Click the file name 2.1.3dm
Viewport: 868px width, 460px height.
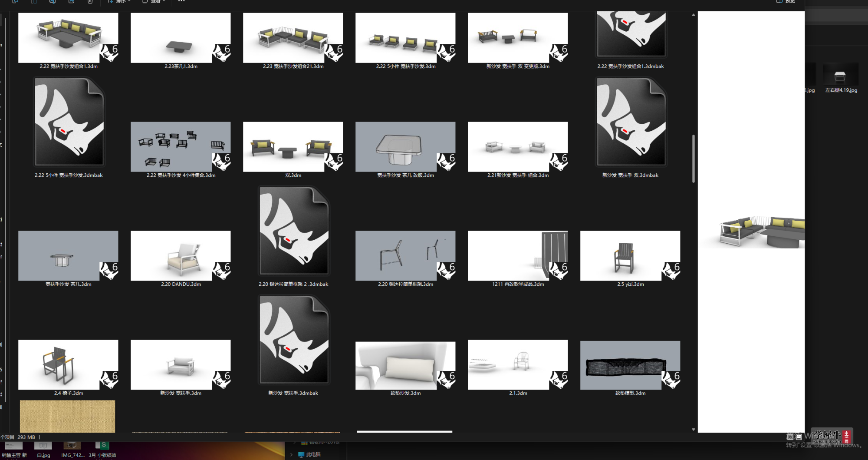pos(518,393)
